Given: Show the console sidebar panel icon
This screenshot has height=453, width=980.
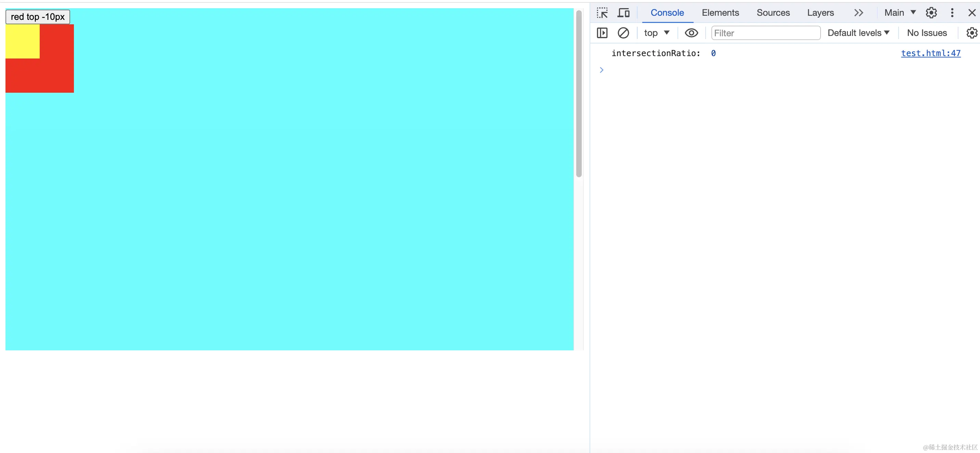Looking at the screenshot, I should point(602,33).
